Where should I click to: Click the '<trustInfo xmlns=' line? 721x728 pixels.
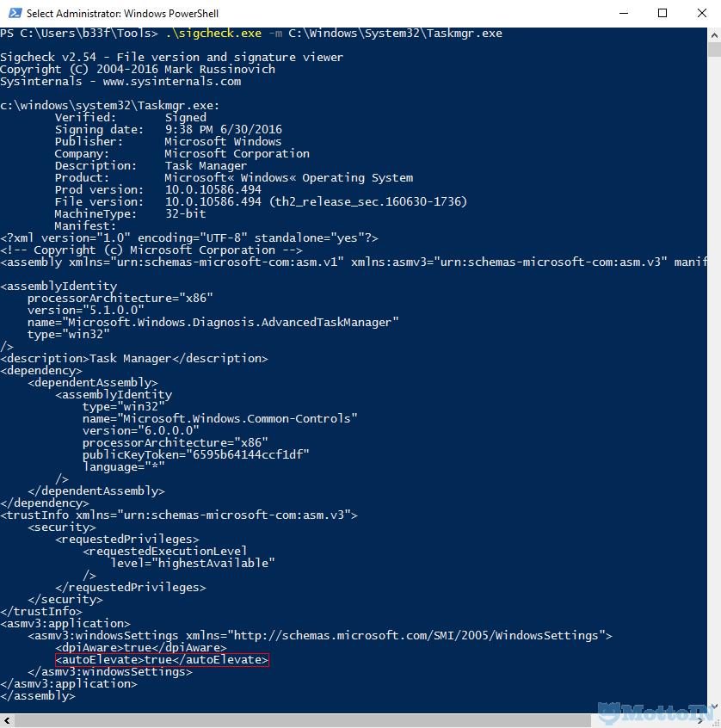click(x=179, y=515)
